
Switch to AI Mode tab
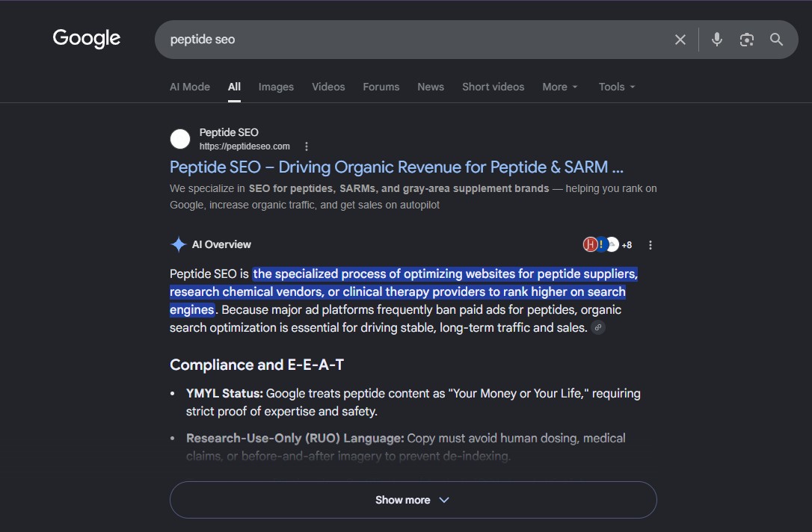189,87
